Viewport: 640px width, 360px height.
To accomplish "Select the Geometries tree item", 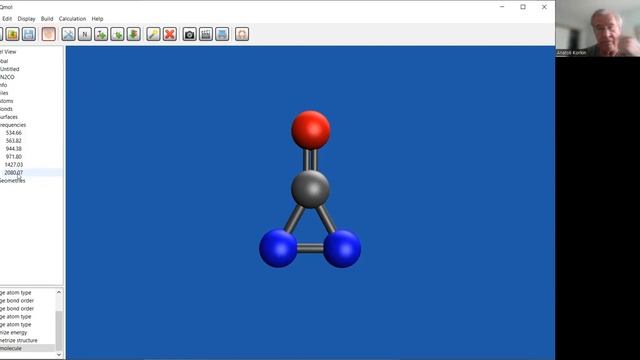I will [12, 180].
